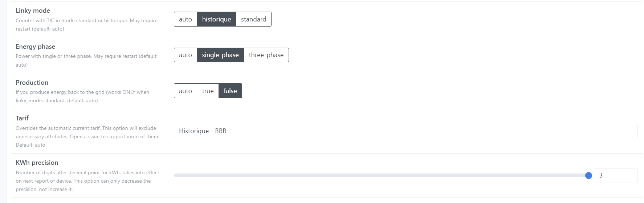This screenshot has height=203, width=644.
Task: Select false for Production
Action: (230, 91)
